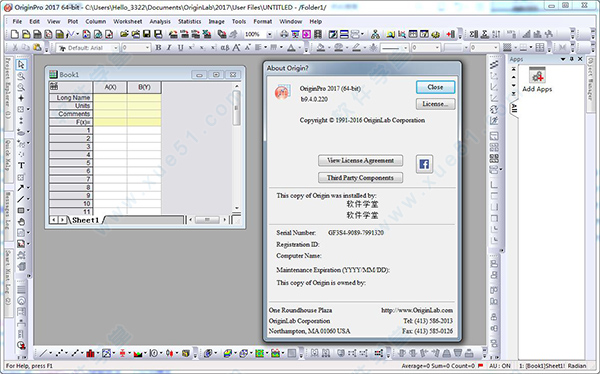Screen dimensions: 600x374
Task: Open the Statistics menu
Action: click(x=189, y=21)
